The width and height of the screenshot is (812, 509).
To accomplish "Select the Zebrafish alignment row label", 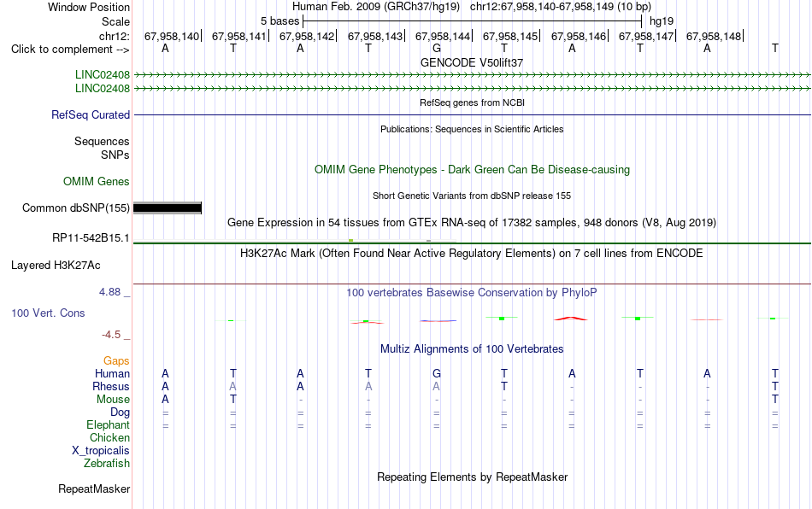I will pos(107,464).
